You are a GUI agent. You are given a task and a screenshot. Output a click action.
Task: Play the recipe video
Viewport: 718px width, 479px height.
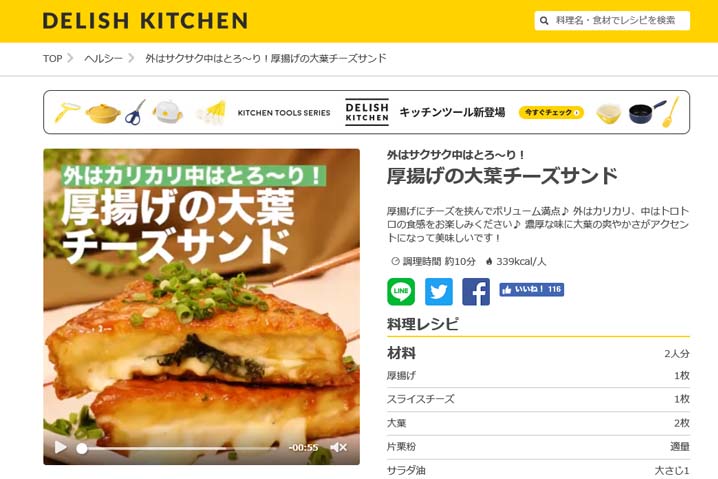coord(60,447)
